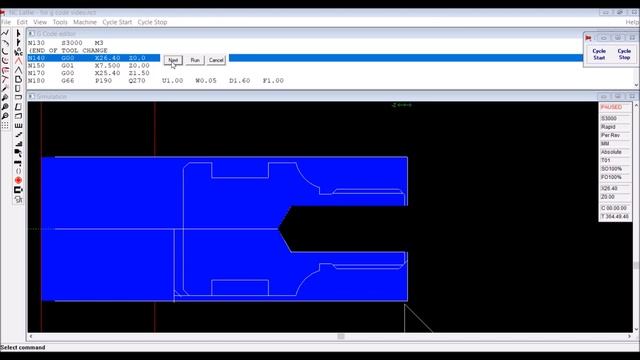Open the Help menu
The height and width of the screenshot is (360, 640).
click(632, 22)
